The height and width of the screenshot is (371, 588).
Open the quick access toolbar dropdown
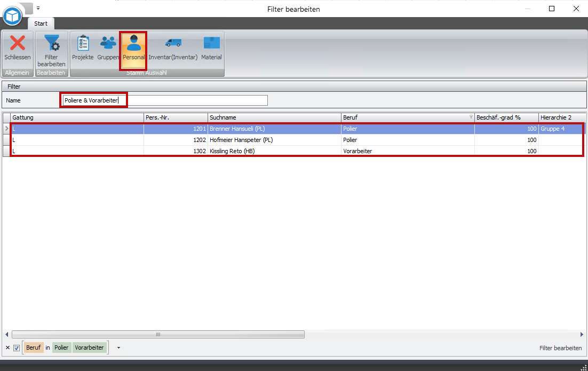38,9
